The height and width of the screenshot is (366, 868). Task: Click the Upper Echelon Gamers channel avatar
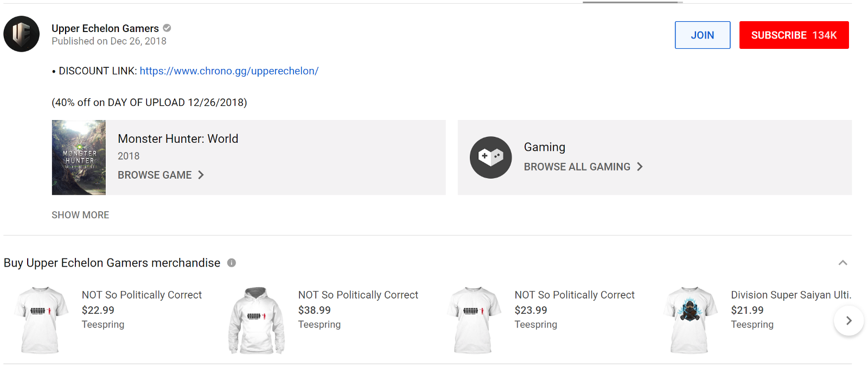pyautogui.click(x=22, y=34)
